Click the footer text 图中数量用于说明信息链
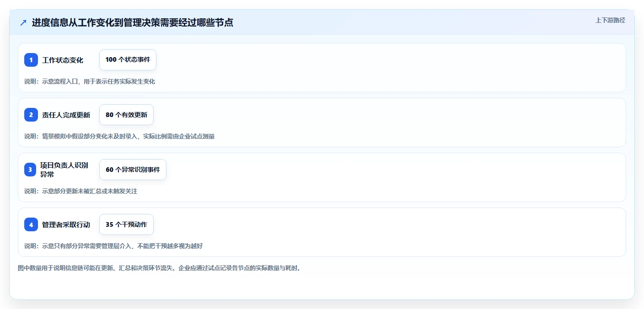This screenshot has width=644, height=309. pos(160,268)
